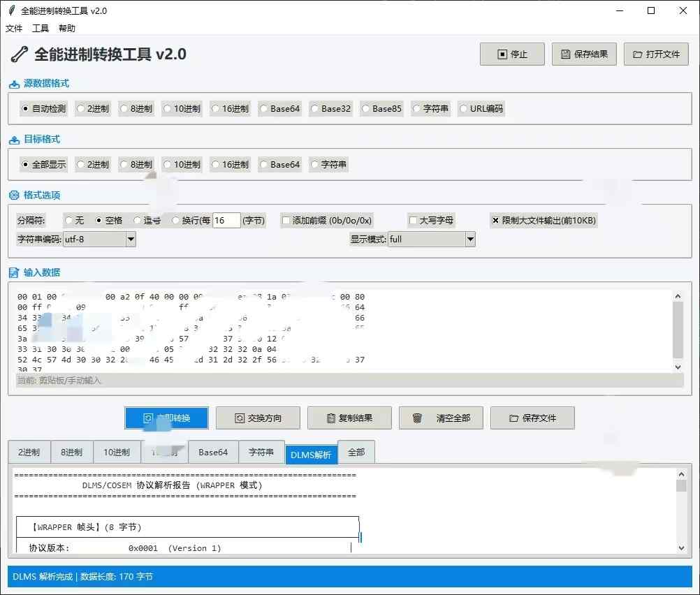The image size is (700, 595).
Task: Click the bytes-per-line field showing 16
Action: click(x=226, y=220)
